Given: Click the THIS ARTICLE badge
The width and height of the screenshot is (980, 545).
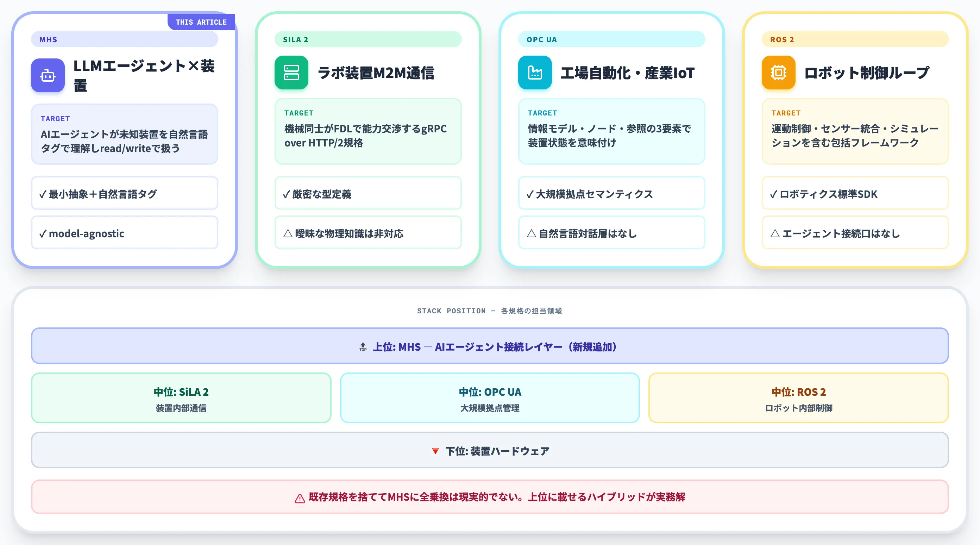Looking at the screenshot, I should pos(201,22).
